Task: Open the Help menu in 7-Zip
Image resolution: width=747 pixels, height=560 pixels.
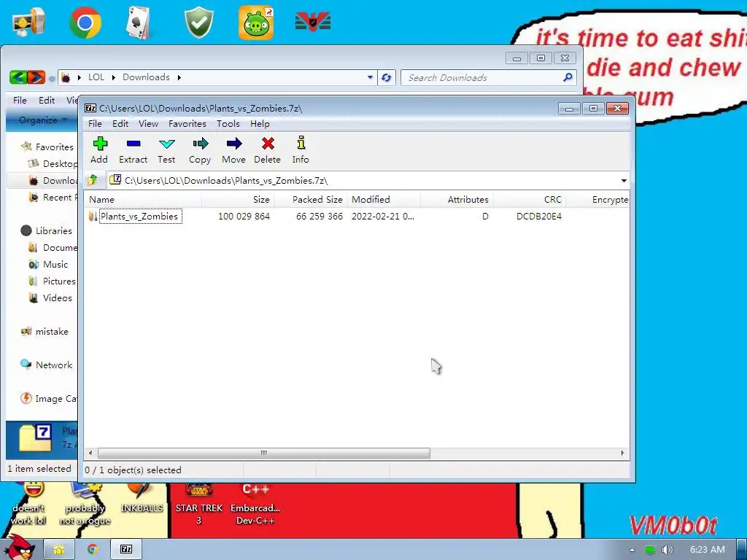Action: (260, 124)
